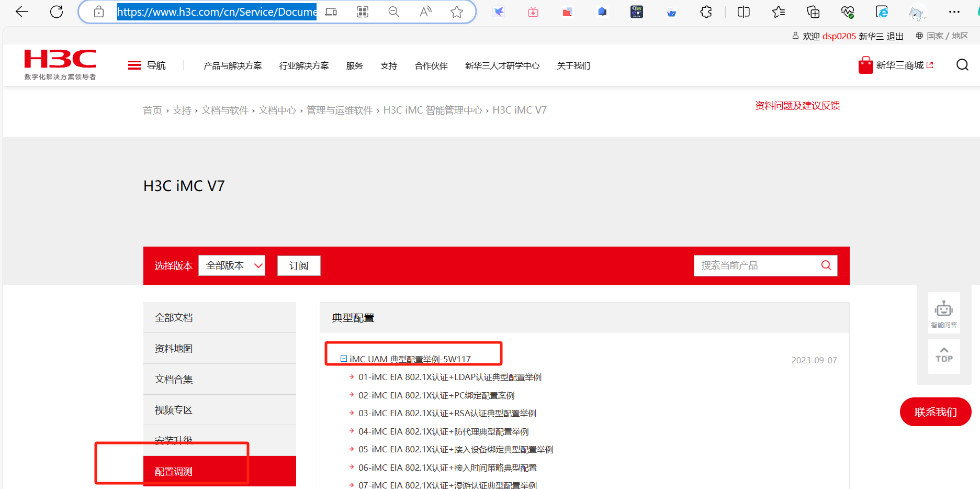Image resolution: width=980 pixels, height=489 pixels.
Task: Open the browser profile avatar
Action: pos(917,13)
